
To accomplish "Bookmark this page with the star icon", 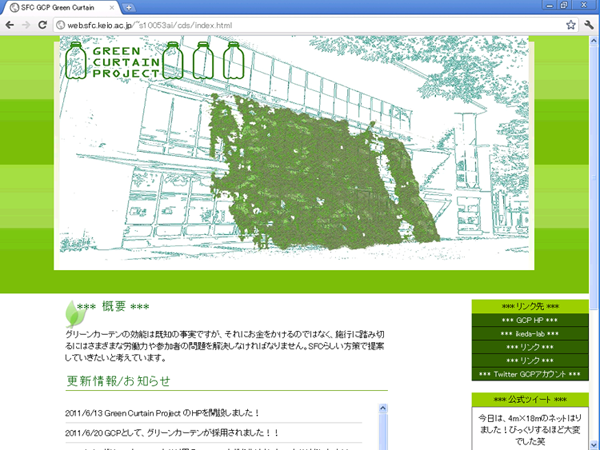I will click(571, 25).
